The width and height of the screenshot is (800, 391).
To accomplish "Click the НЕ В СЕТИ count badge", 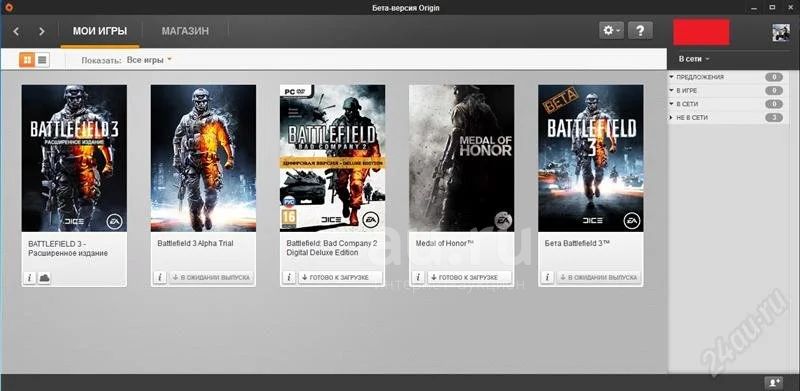I will click(773, 118).
